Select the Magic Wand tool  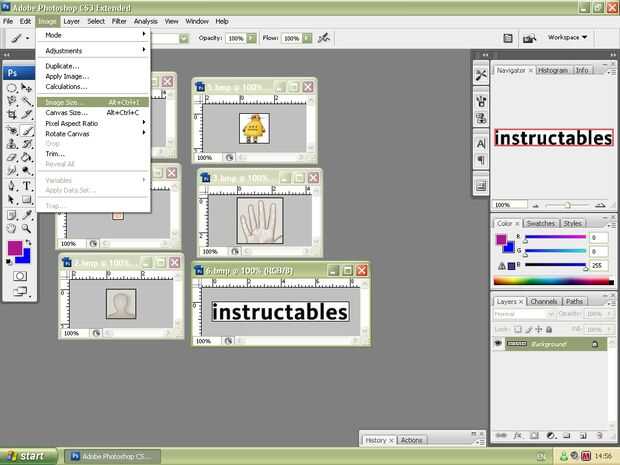[26, 101]
